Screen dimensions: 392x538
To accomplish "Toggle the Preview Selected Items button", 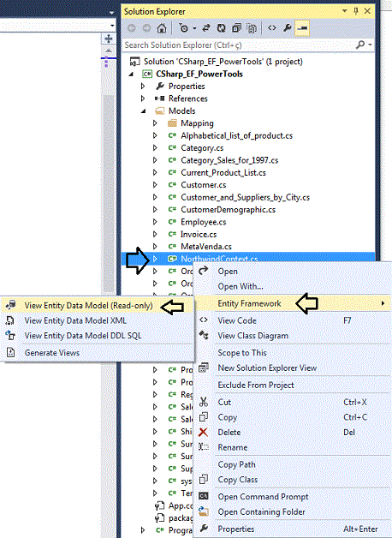I will (x=302, y=28).
